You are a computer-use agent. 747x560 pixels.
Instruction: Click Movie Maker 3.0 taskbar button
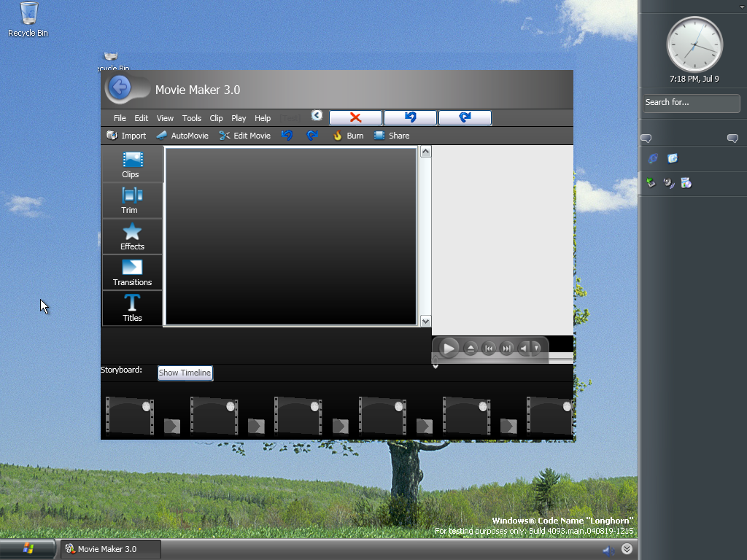[110, 549]
